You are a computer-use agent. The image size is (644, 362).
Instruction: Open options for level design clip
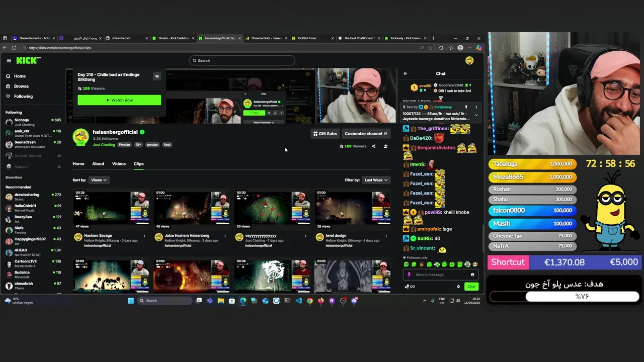pyautogui.click(x=386, y=236)
